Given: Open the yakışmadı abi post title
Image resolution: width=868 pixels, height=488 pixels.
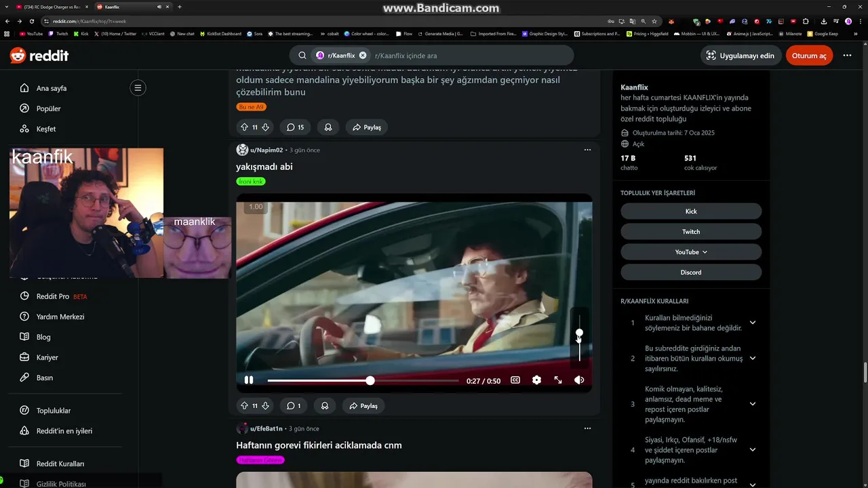Looking at the screenshot, I should tap(264, 167).
